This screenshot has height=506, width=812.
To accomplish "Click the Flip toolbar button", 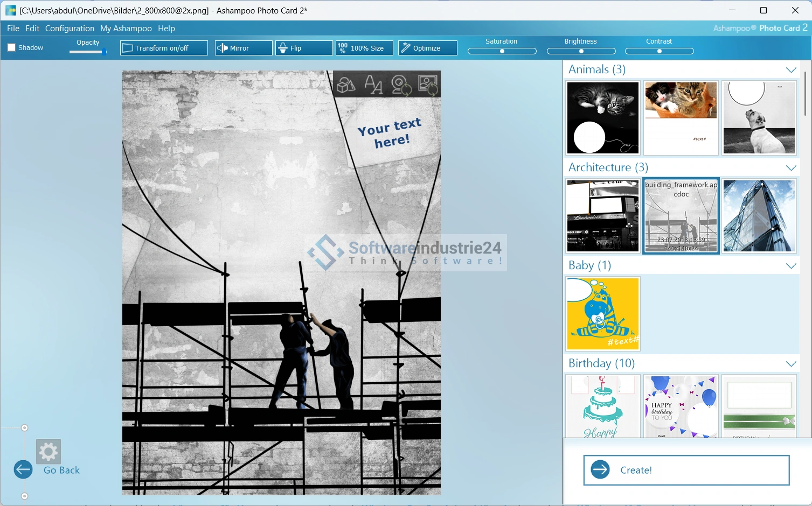I will click(x=303, y=48).
